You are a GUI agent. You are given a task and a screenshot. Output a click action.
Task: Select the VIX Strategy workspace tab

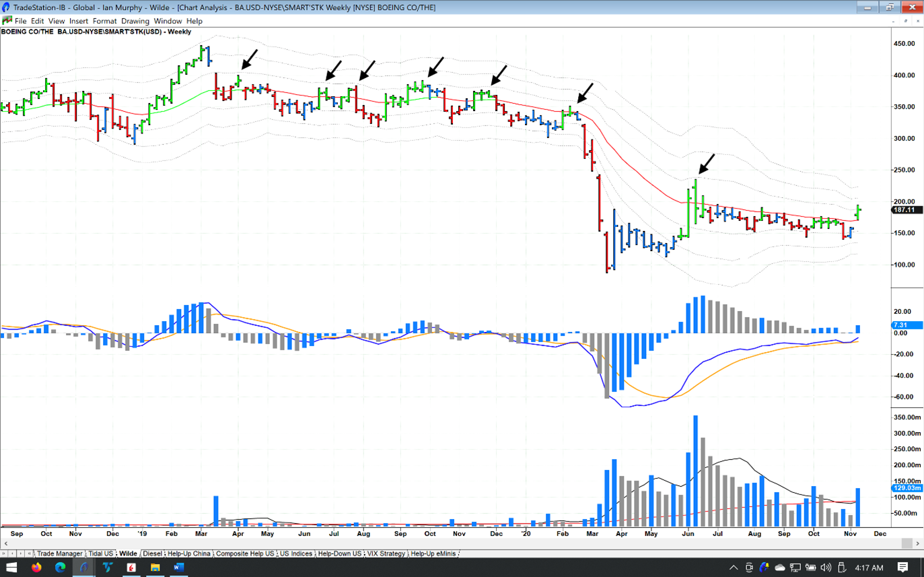[x=386, y=553]
